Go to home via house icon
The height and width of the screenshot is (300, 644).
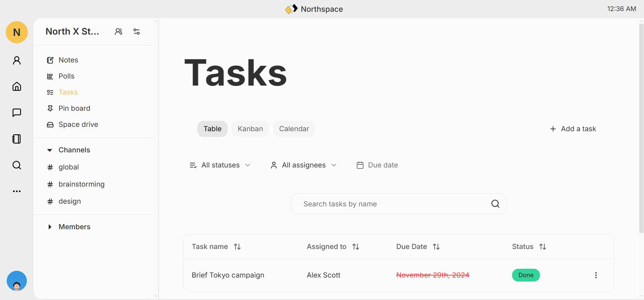tap(17, 87)
